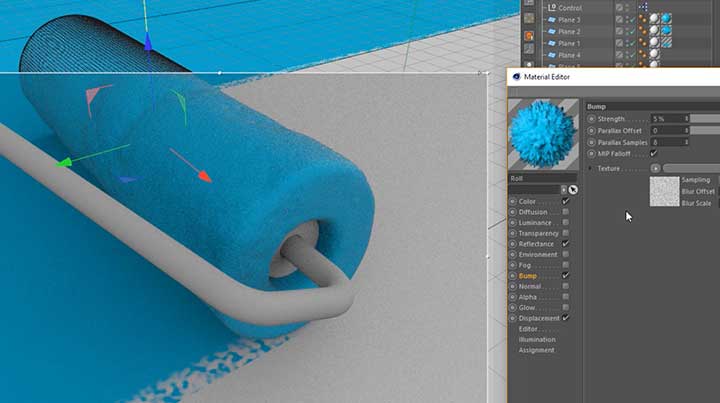Click the Strength slider track
The image size is (720, 403).
click(x=705, y=118)
